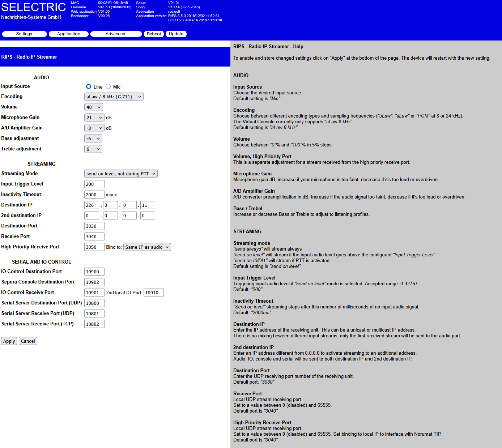The width and height of the screenshot is (502, 448).
Task: Expand the Volume dropdown
Action: [x=94, y=107]
